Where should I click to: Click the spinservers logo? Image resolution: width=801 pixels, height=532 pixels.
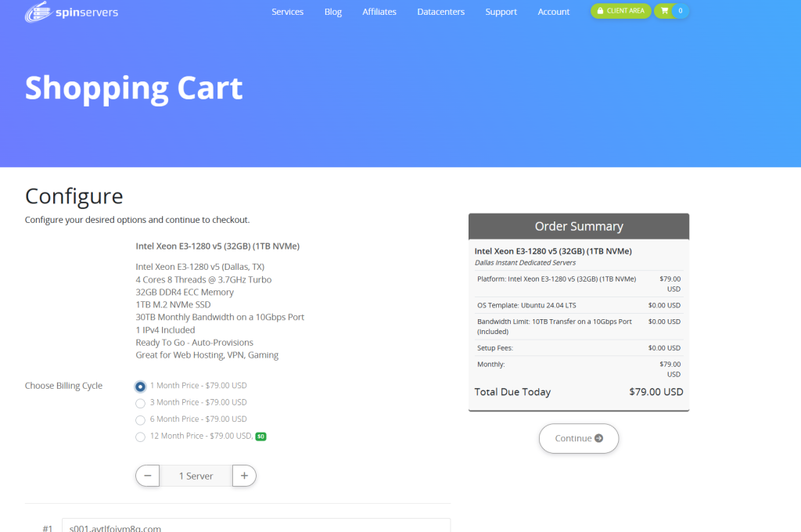[71, 12]
